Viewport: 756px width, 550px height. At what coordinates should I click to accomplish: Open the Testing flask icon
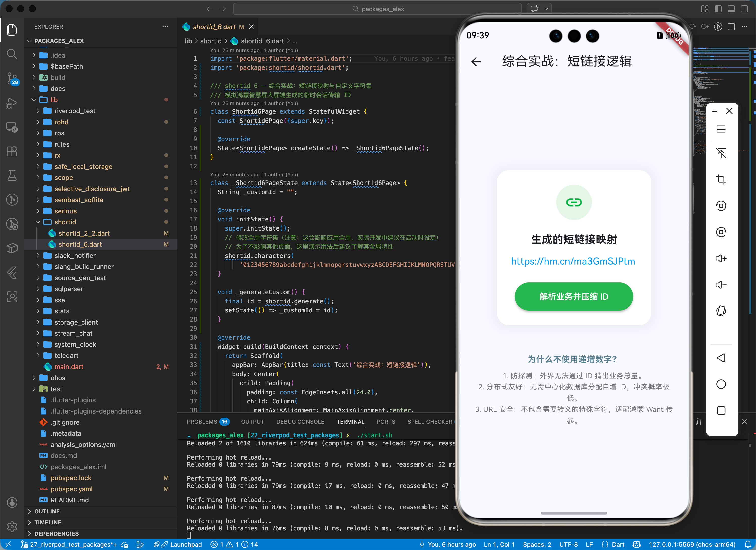pos(12,175)
